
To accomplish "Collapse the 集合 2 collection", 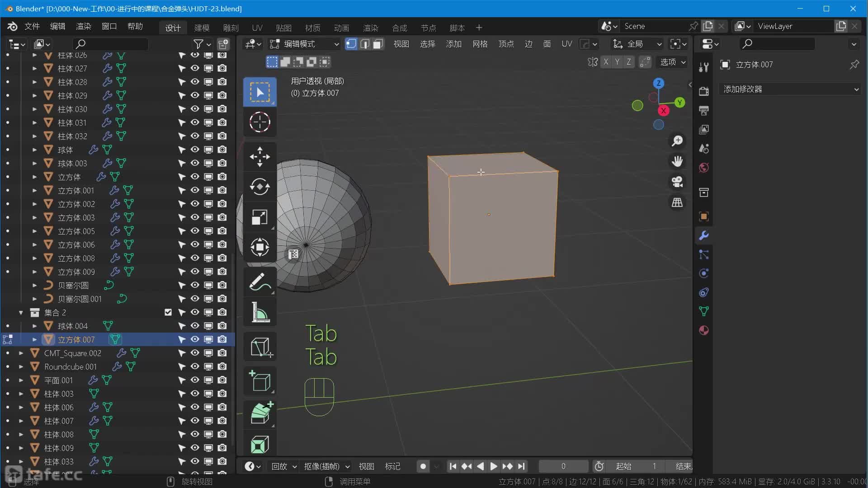I will tap(21, 312).
